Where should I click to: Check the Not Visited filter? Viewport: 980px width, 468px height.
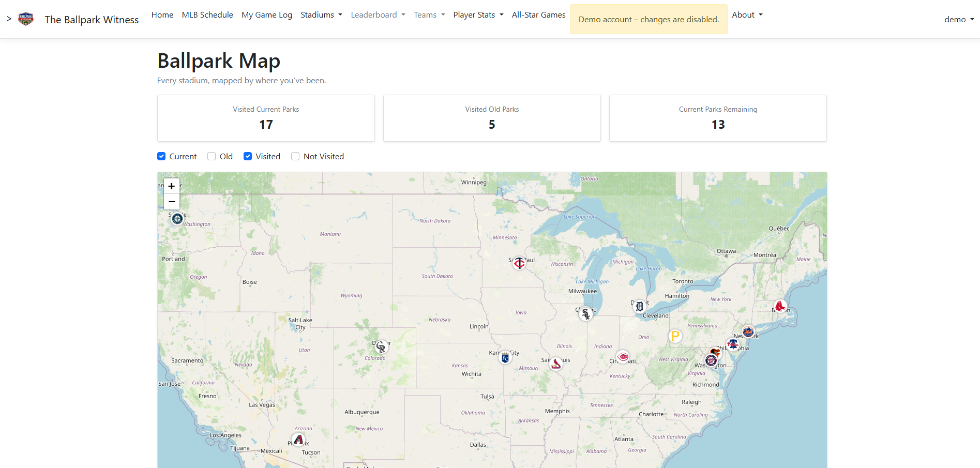[295, 156]
